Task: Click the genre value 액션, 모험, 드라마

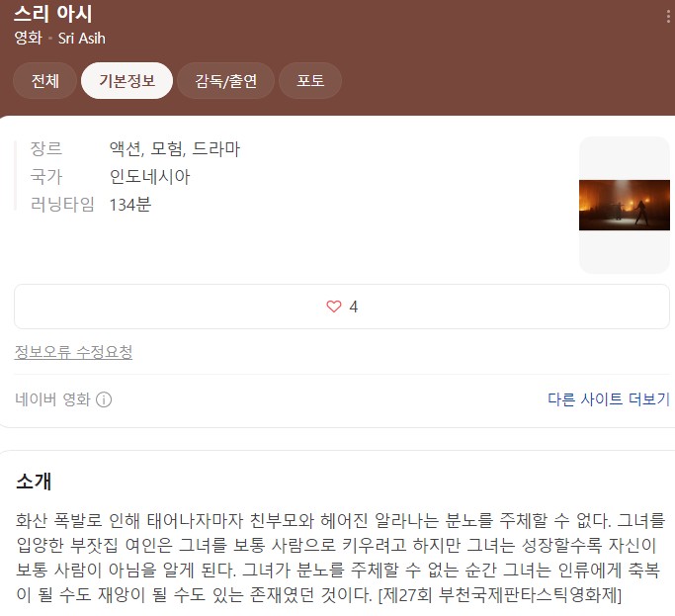Action: [174, 148]
